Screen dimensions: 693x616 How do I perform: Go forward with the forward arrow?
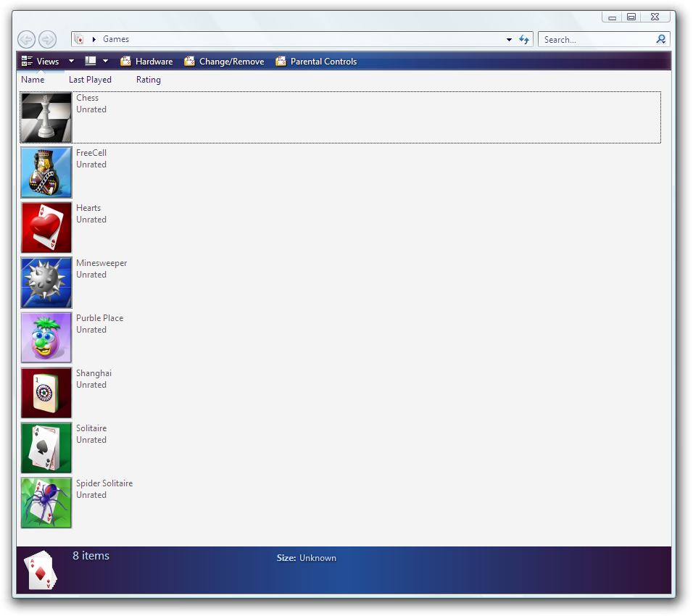(x=47, y=39)
